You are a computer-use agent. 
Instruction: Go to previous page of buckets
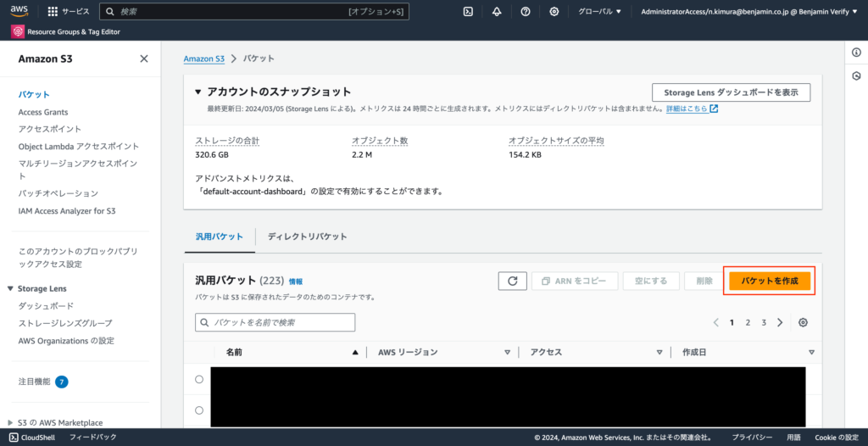715,322
